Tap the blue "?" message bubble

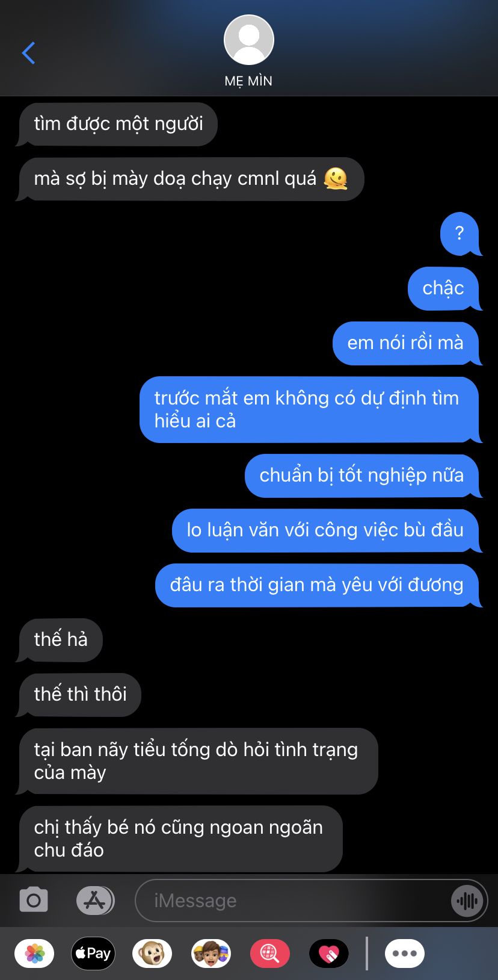460,234
